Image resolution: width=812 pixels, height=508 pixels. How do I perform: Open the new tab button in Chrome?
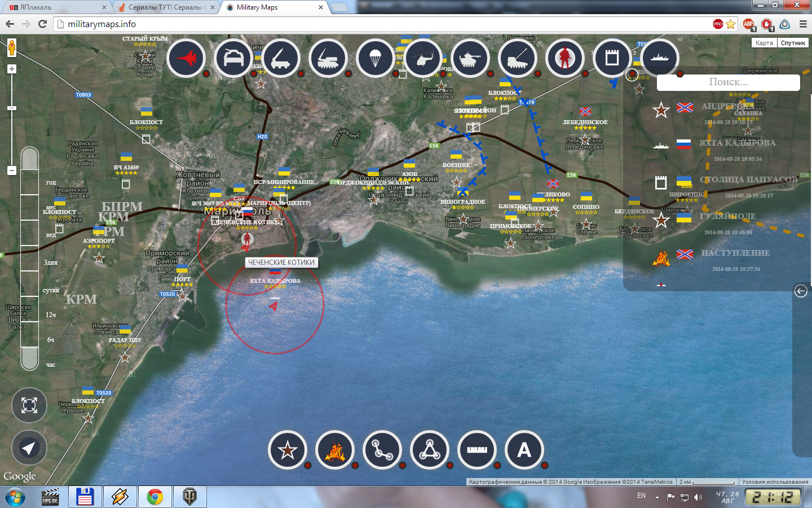tap(339, 7)
